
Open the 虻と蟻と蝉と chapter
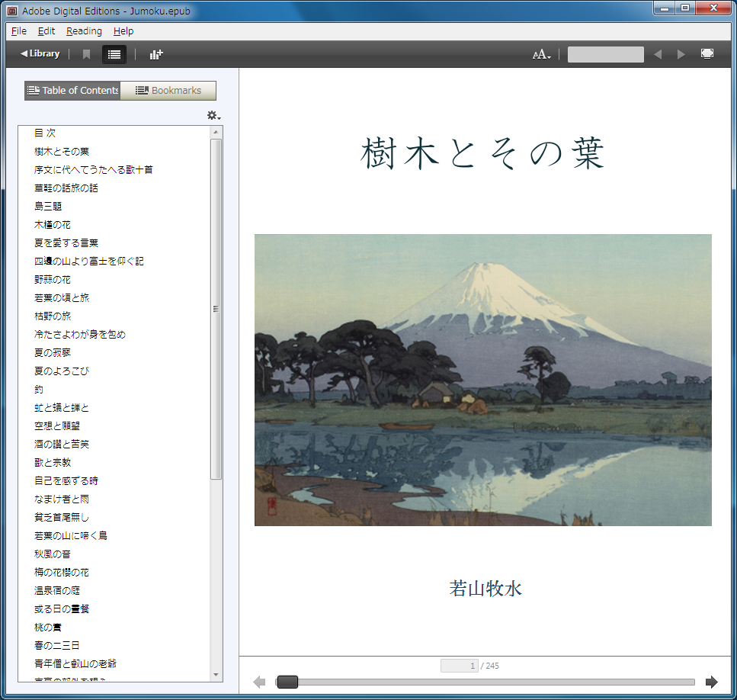coord(62,408)
